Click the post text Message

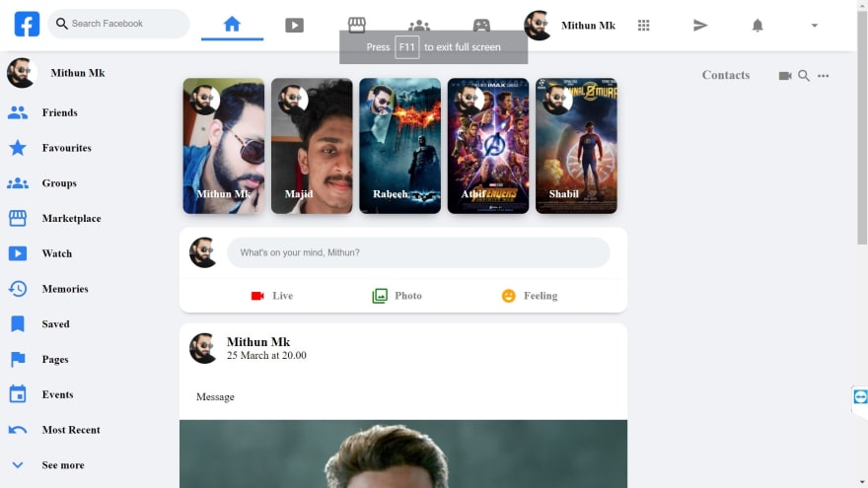[215, 396]
